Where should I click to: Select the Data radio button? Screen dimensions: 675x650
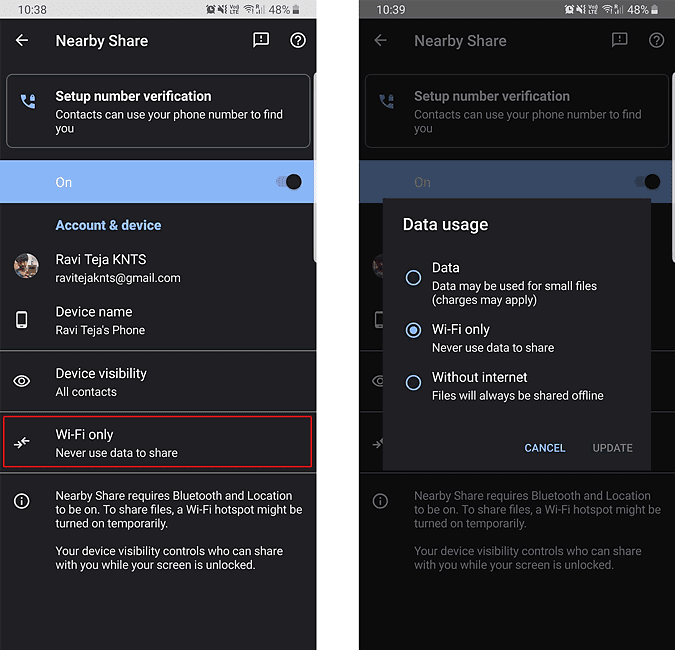[413, 278]
